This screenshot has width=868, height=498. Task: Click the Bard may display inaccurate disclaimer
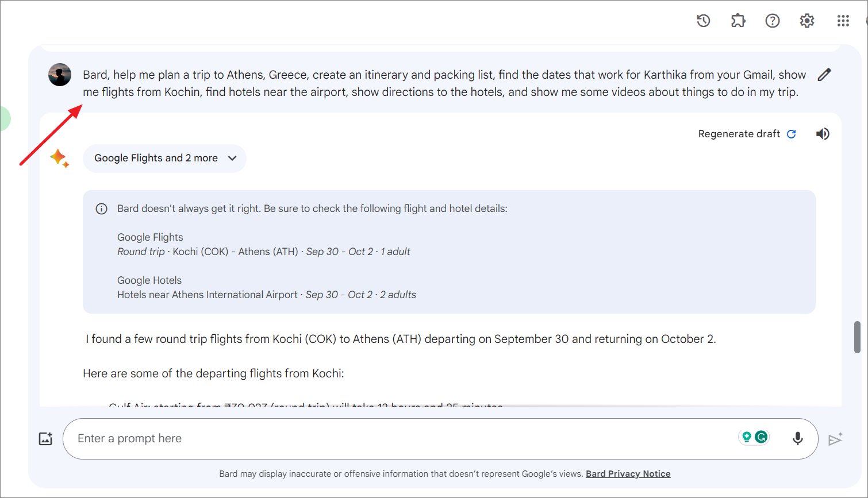click(x=401, y=474)
